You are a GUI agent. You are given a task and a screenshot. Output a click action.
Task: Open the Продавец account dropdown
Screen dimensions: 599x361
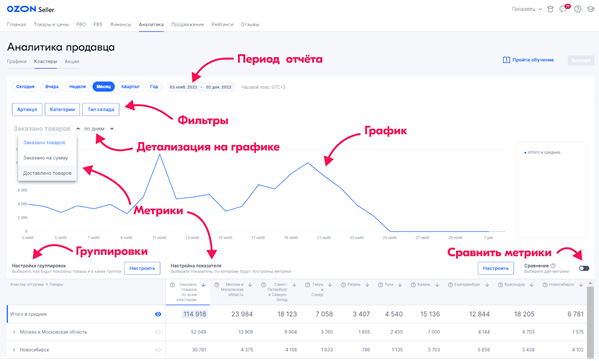coord(526,9)
